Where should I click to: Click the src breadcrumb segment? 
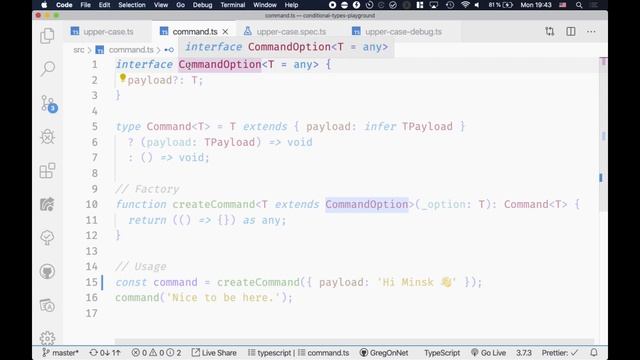pyautogui.click(x=78, y=50)
